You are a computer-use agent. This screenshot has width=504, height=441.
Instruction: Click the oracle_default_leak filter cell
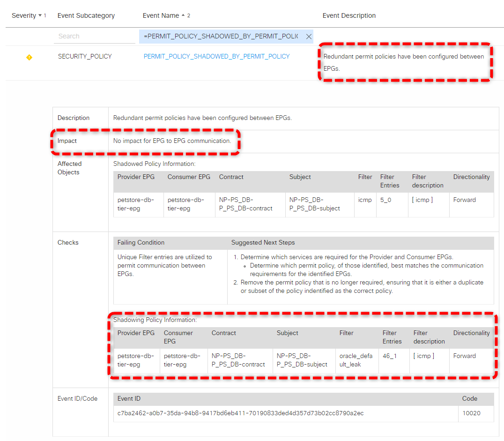click(356, 360)
